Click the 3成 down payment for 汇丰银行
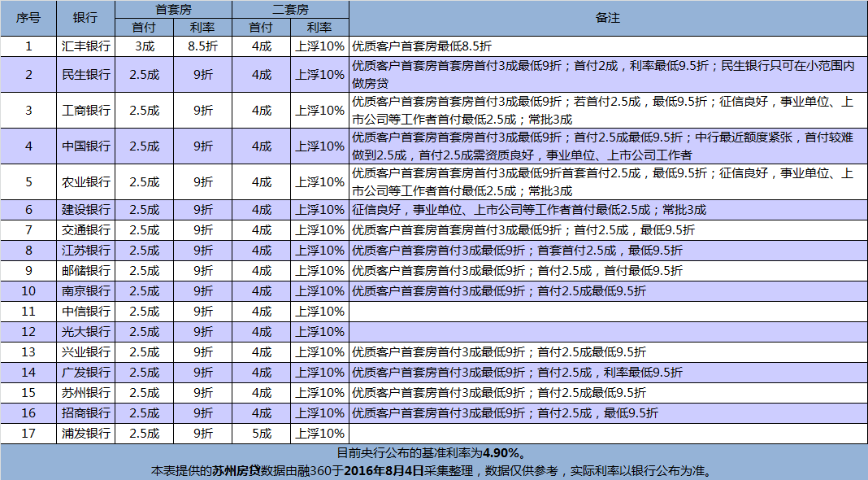Image resolution: width=868 pixels, height=480 pixels. tap(145, 46)
